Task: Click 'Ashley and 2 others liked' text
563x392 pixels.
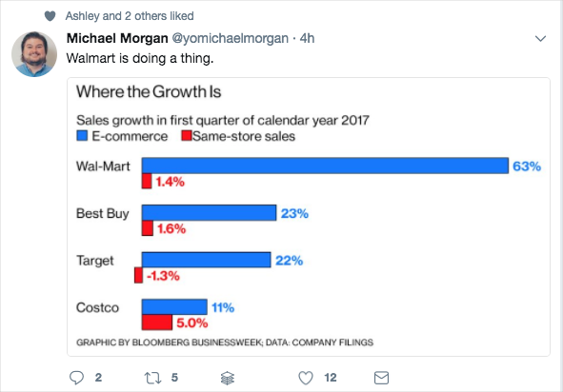Action: 130,16
